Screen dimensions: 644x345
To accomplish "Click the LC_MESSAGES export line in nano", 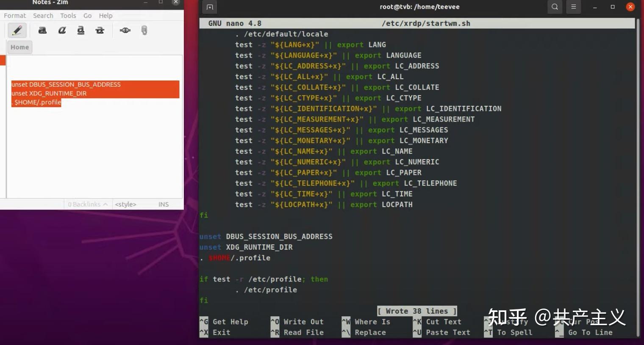I will click(x=341, y=130).
